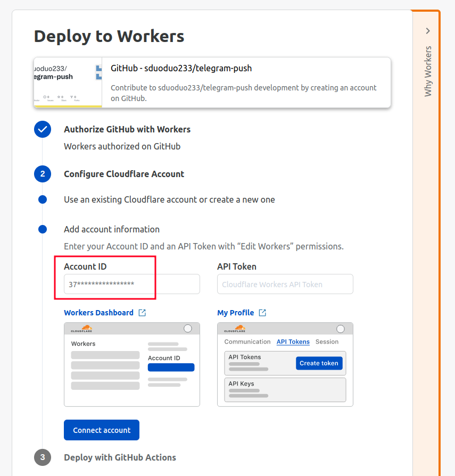Click Configure Cloudflare Account heading

(124, 174)
